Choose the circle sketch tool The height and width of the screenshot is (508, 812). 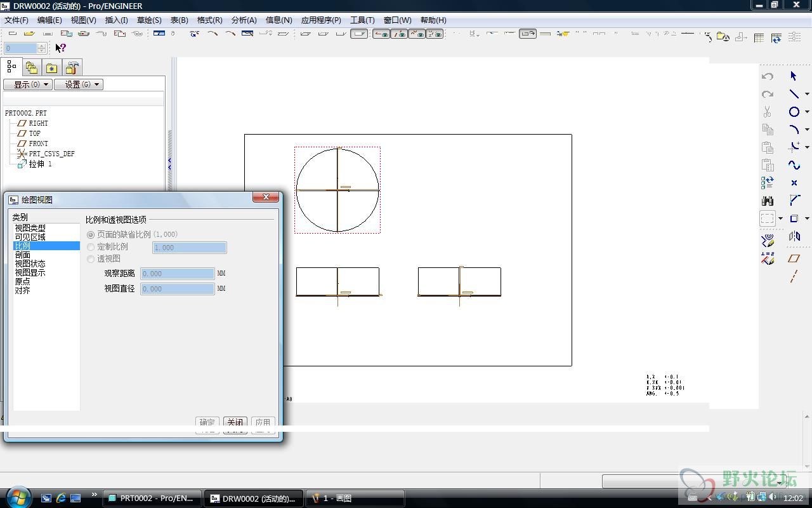pos(794,112)
